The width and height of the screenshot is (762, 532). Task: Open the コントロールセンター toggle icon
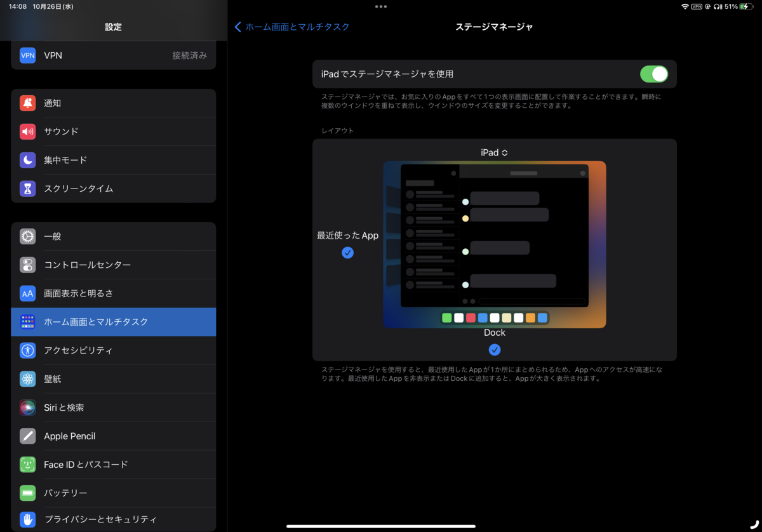(x=27, y=265)
